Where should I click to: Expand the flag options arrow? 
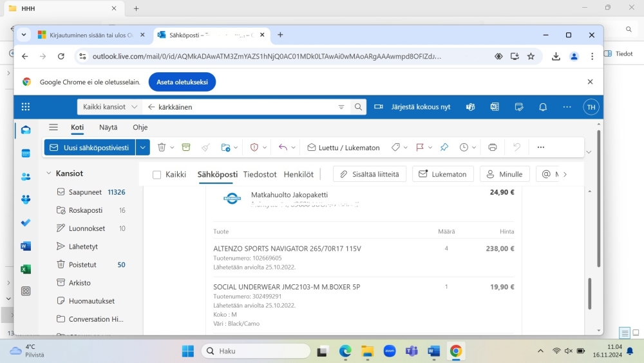click(x=430, y=148)
